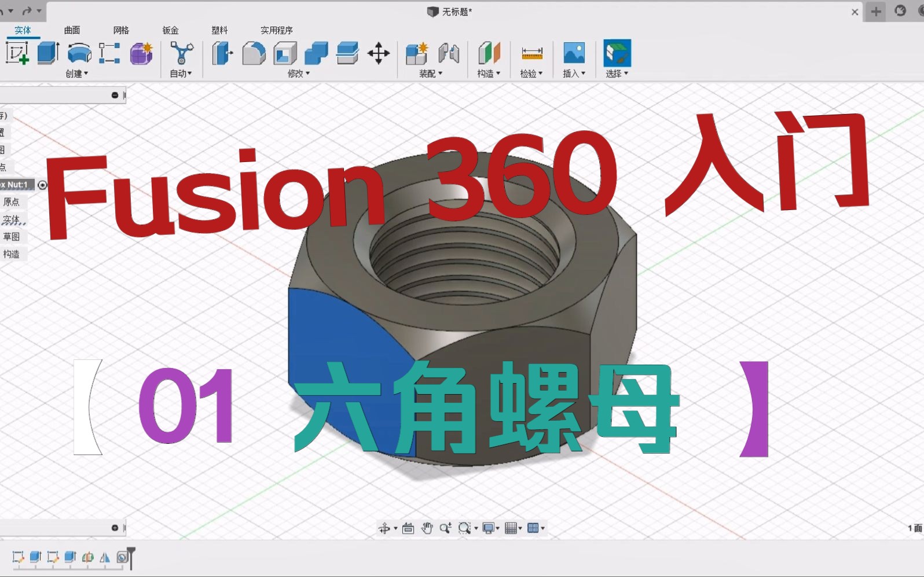924x577 pixels.
Task: Switch to the 塑料 (Plastic) tab
Action: [x=219, y=30]
